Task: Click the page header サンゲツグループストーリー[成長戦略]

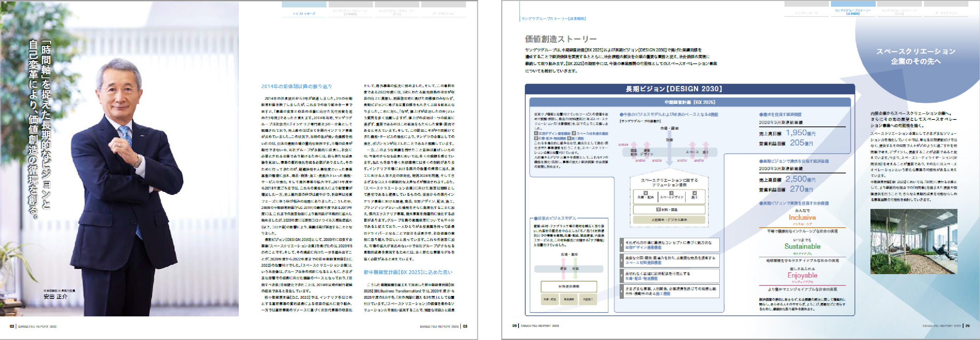Action: (553, 18)
